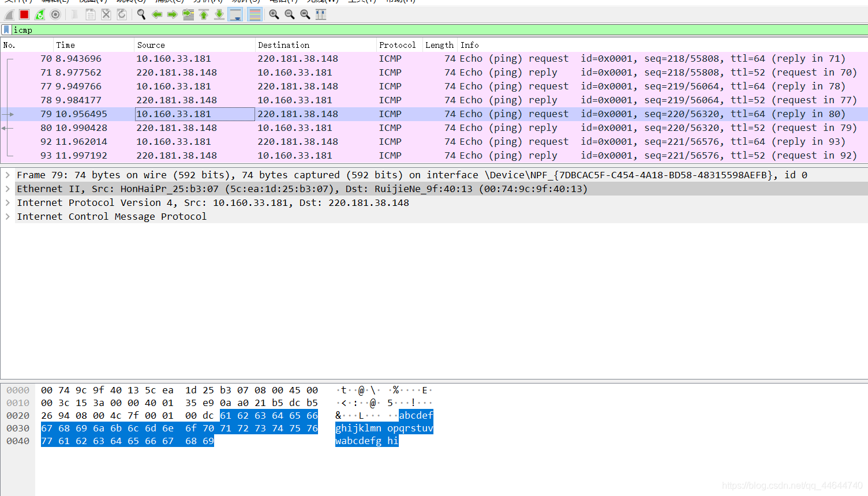Click the Start capture shark fin icon

[x=9, y=14]
